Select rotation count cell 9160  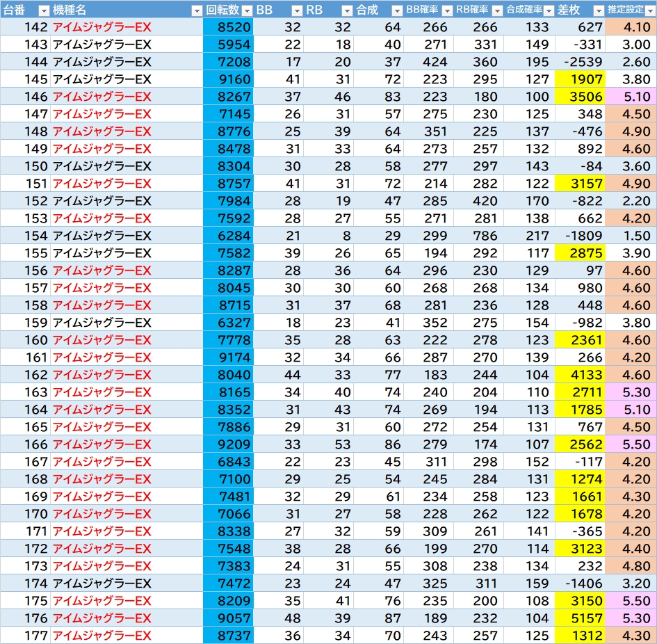click(228, 79)
